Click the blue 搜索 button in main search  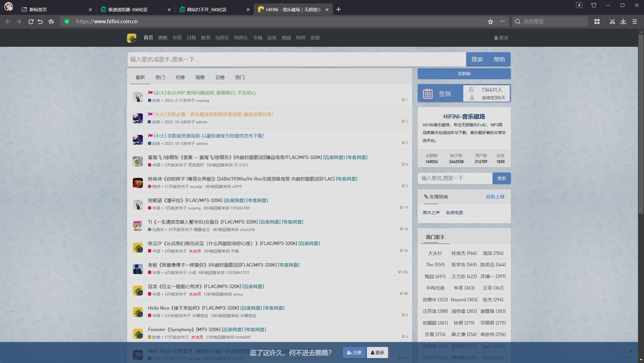477,59
